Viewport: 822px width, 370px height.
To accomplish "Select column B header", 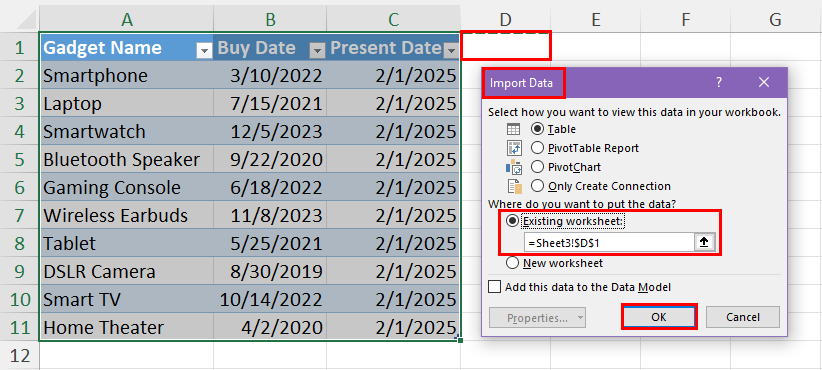I will pyautogui.click(x=270, y=19).
